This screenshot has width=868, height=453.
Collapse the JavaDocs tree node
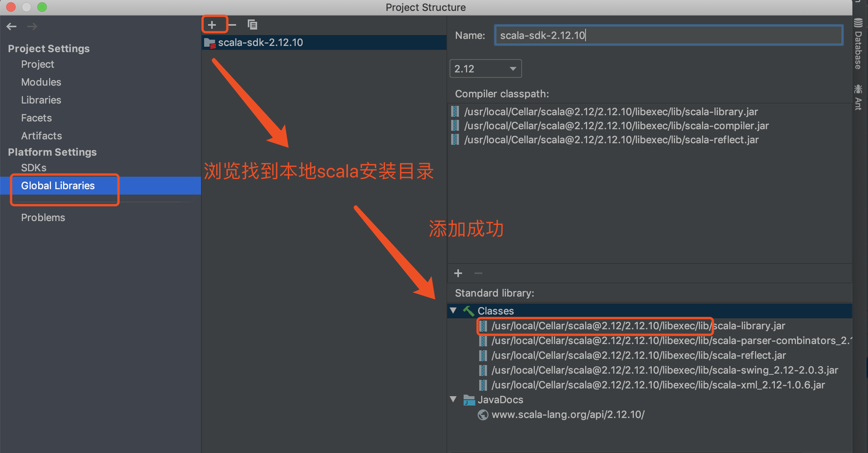(x=453, y=399)
